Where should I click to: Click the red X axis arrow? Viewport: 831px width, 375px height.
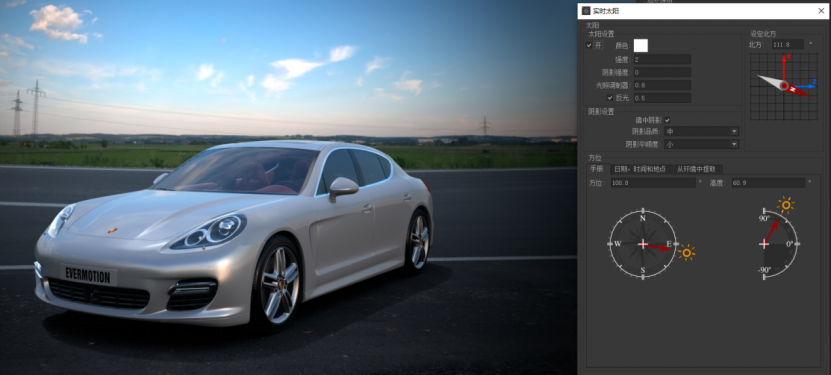click(x=783, y=68)
